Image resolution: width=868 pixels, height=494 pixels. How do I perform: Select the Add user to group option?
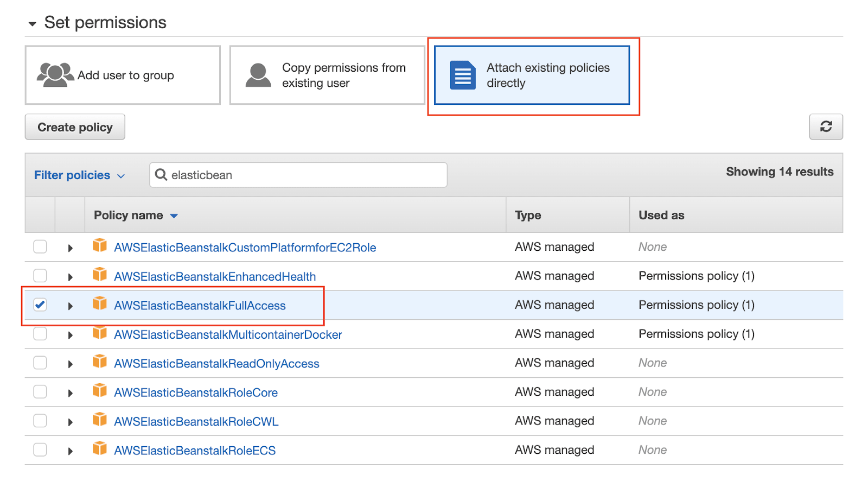[123, 75]
